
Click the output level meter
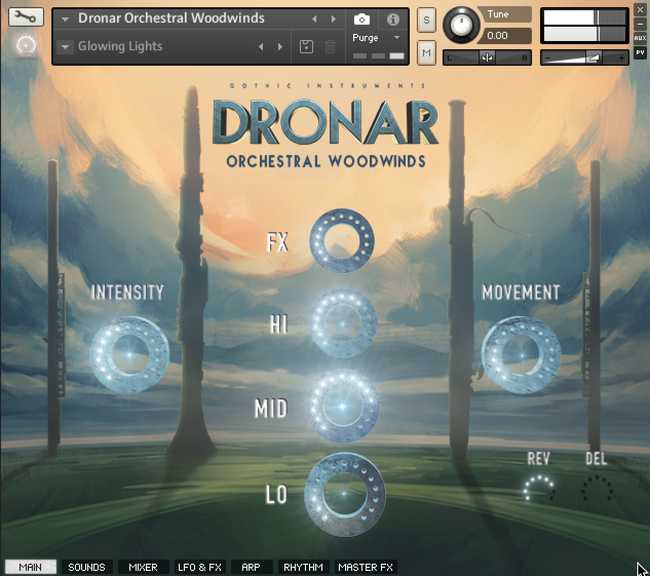(585, 26)
